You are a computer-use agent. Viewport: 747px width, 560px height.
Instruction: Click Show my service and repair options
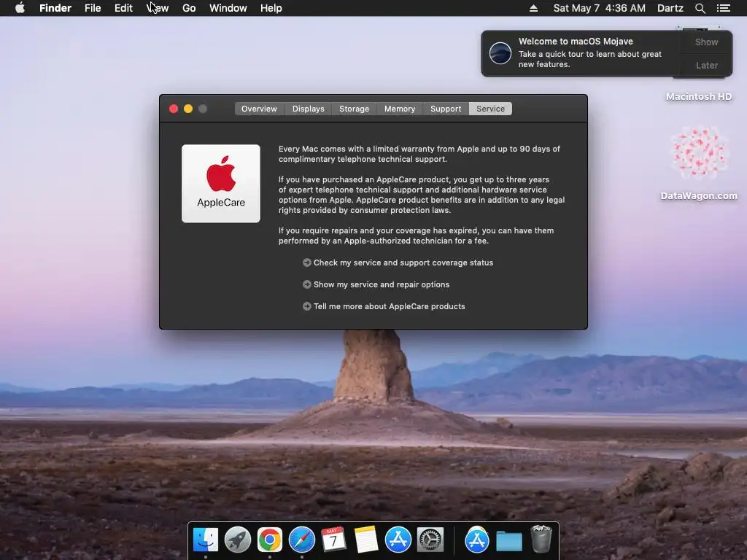pos(381,284)
